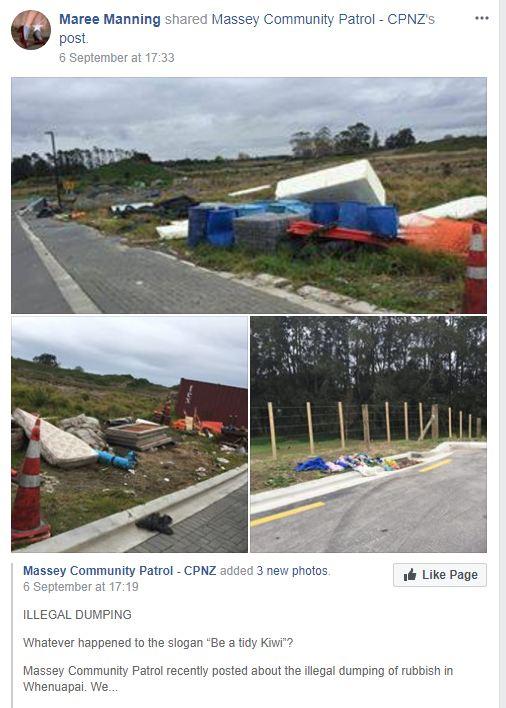Click Maree Manning's profile picture
Image resolution: width=506 pixels, height=708 pixels.
click(31, 30)
